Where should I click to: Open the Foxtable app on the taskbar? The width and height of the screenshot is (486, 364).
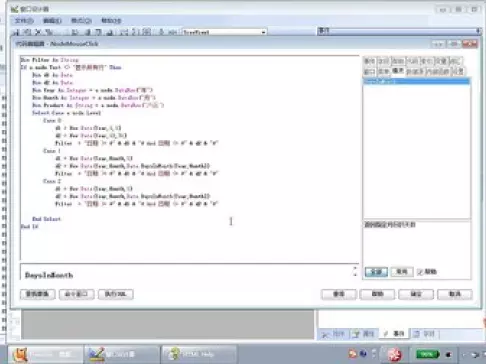point(45,354)
